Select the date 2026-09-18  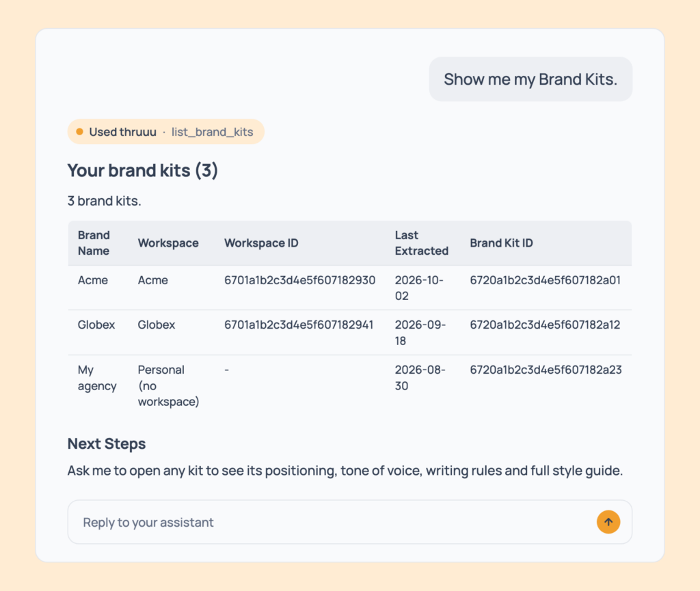pyautogui.click(x=420, y=333)
